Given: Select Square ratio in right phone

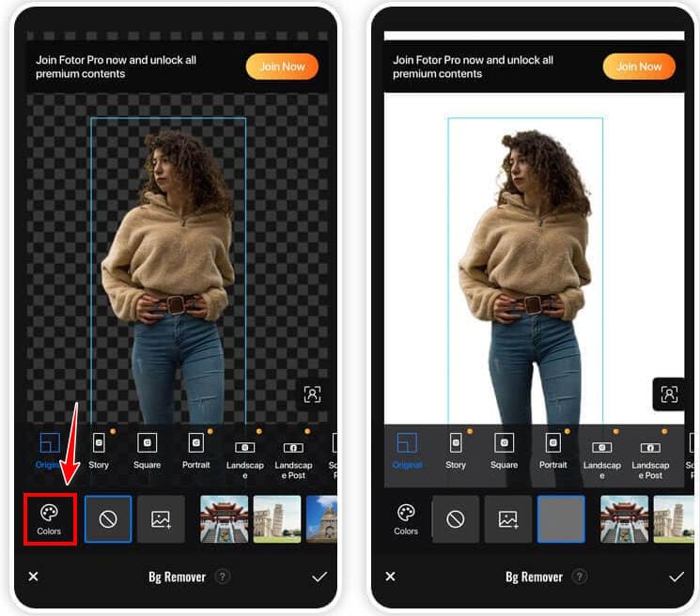Looking at the screenshot, I should point(504,451).
